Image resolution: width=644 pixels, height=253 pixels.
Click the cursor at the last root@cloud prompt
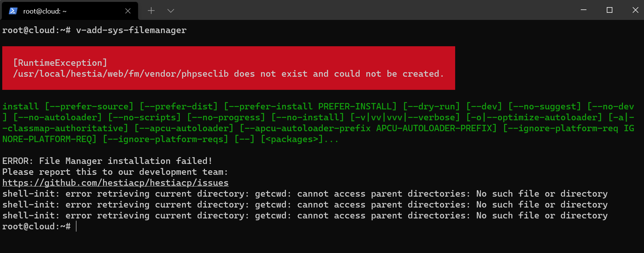[x=76, y=226]
